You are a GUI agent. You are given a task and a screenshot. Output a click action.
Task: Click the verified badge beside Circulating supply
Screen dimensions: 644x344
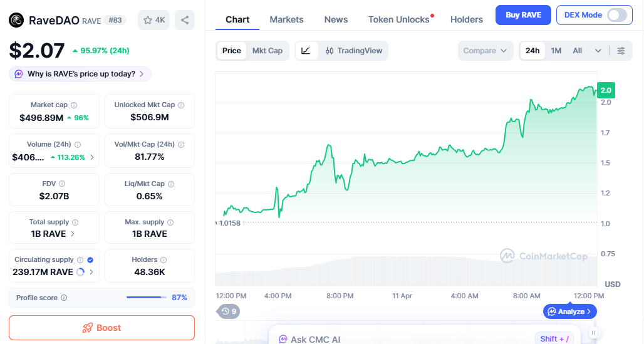90,260
